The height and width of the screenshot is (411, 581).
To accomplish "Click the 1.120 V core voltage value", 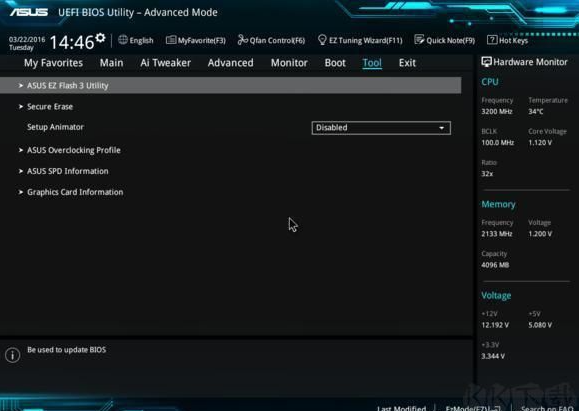I will pos(540,143).
